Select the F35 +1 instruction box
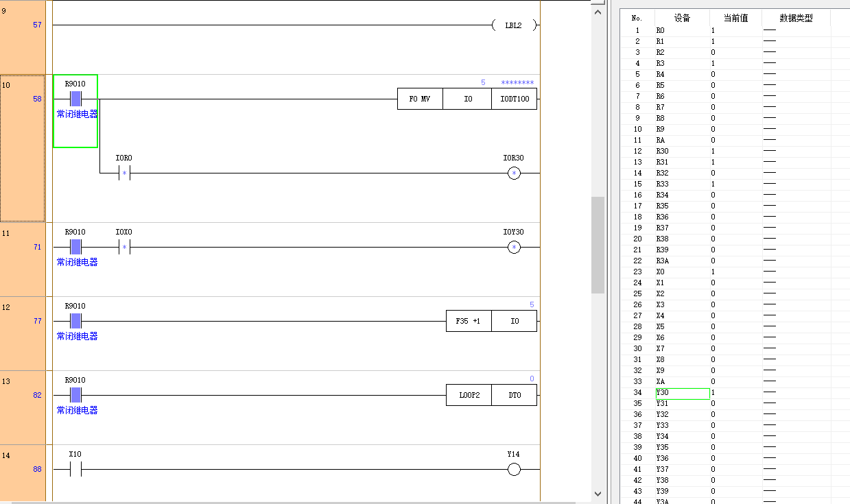 pyautogui.click(x=469, y=321)
